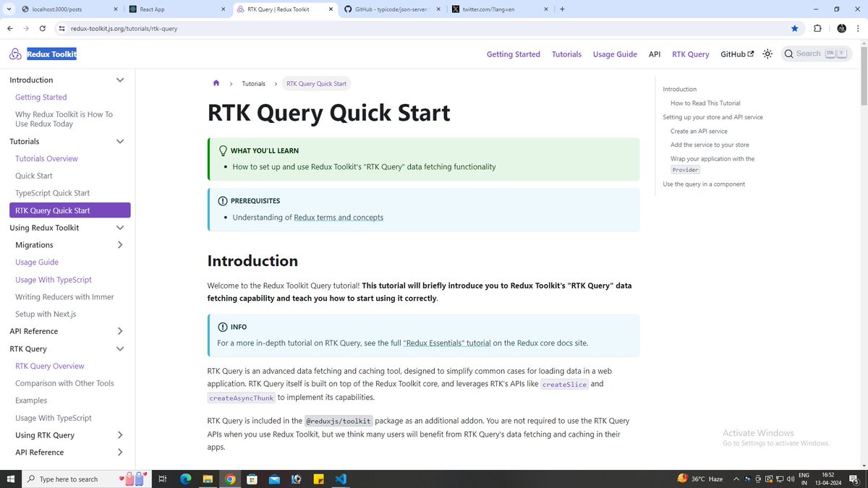868x488 pixels.
Task: Jump to 'Use the query in a component'
Action: [704, 184]
